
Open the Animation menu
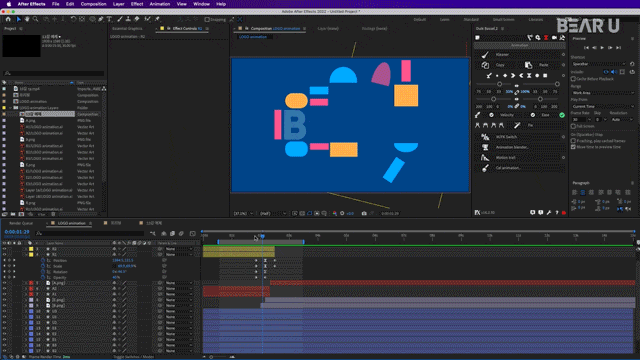[160, 4]
